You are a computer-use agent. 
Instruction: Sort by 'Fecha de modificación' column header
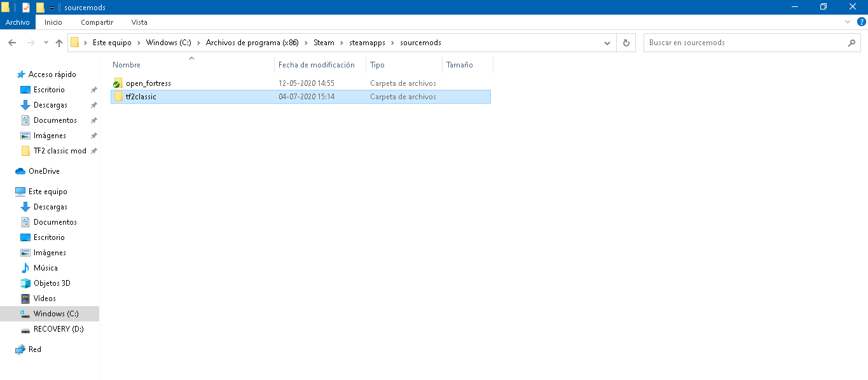click(317, 65)
